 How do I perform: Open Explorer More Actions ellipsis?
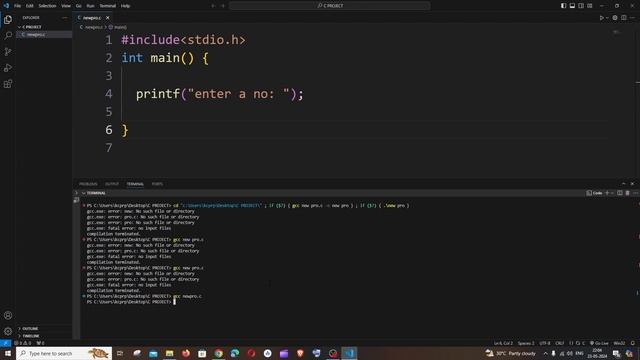(64, 18)
